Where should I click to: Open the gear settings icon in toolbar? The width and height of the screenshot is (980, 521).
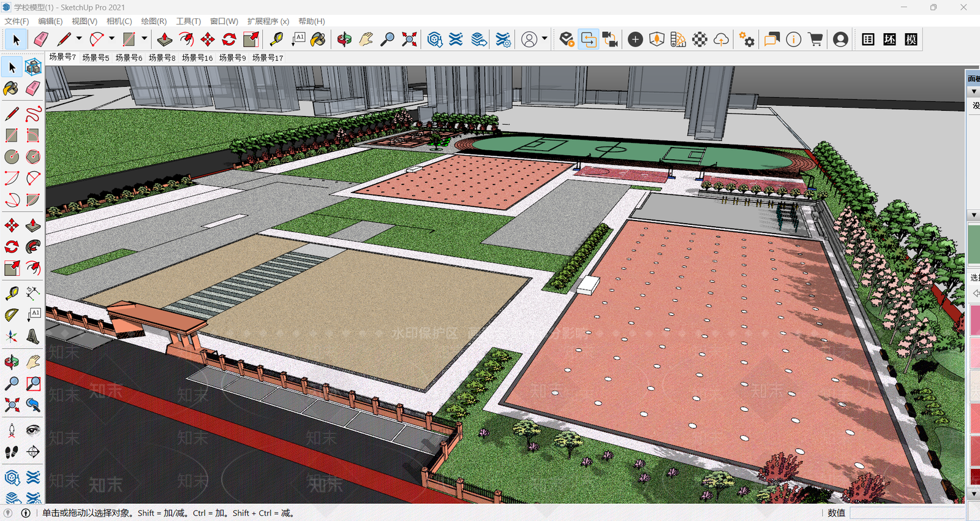(747, 40)
